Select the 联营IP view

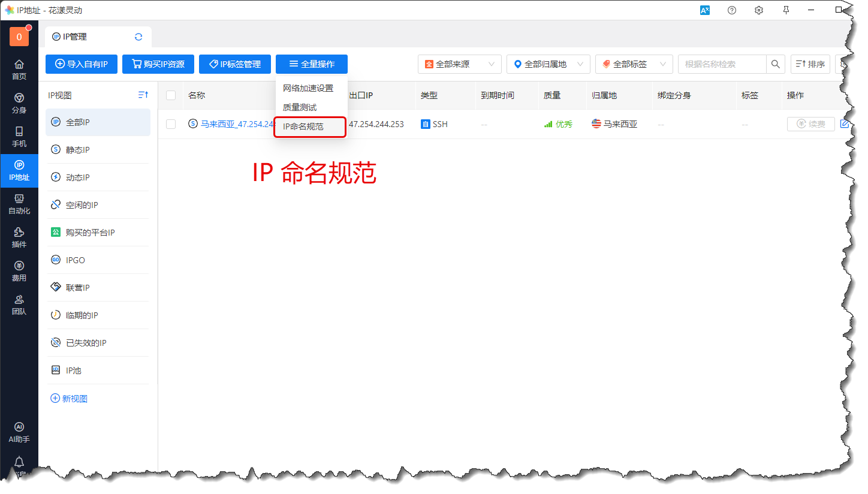tap(98, 288)
